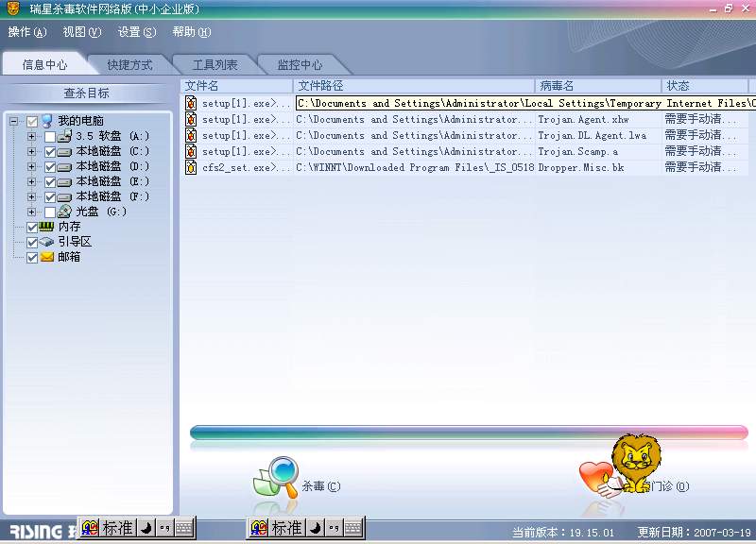This screenshot has height=544, width=756.
Task: Uncheck the 本地磁盘 (E:) checkbox
Action: [x=50, y=182]
